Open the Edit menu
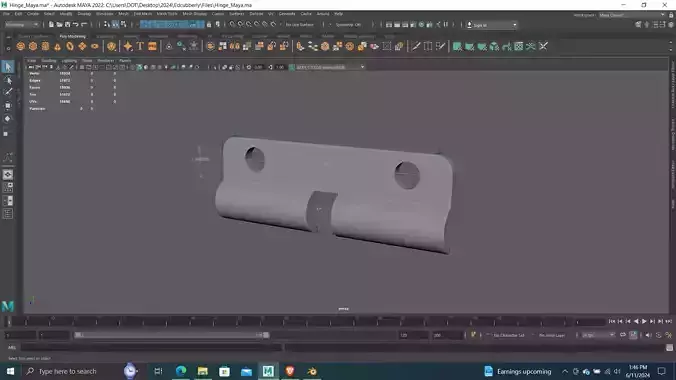 point(18,14)
